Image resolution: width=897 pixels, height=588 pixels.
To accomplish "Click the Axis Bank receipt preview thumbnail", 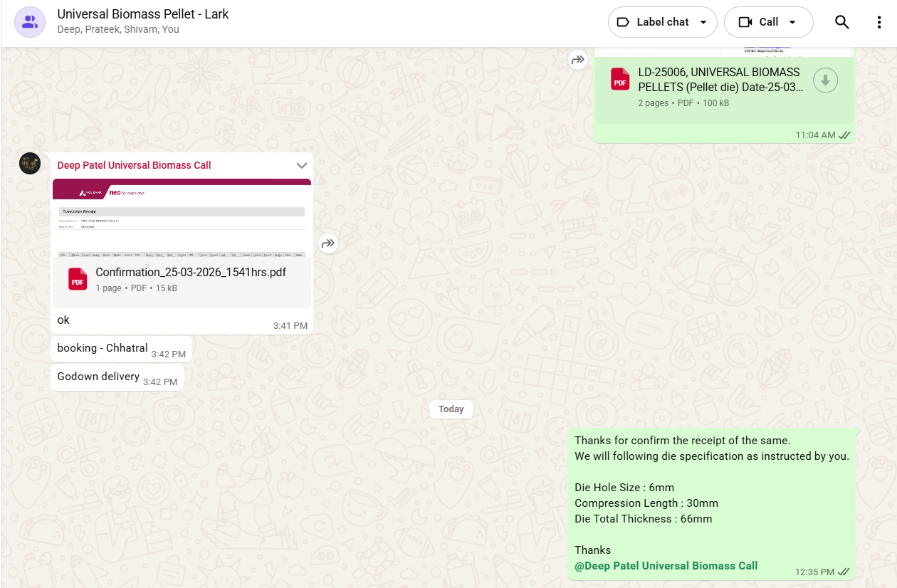I will coord(182,218).
